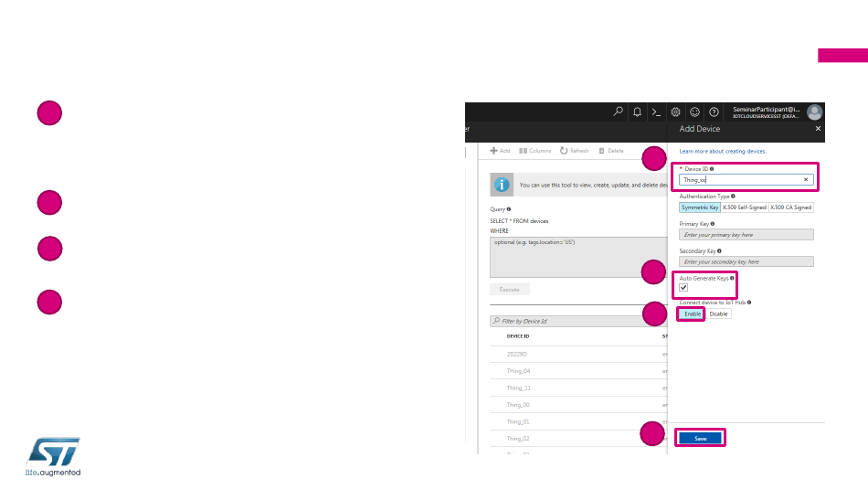The image size is (868, 489).
Task: Open the help question mark icon
Action: tap(715, 112)
